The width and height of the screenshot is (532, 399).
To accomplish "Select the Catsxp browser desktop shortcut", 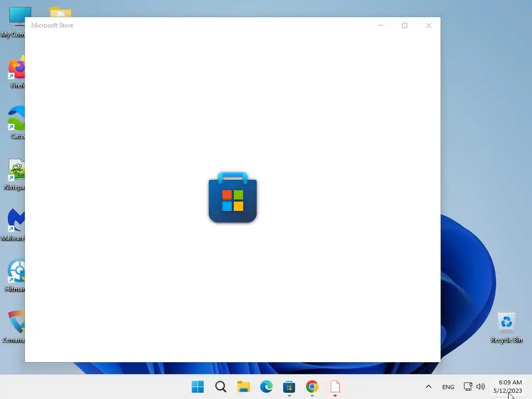I will (x=16, y=123).
